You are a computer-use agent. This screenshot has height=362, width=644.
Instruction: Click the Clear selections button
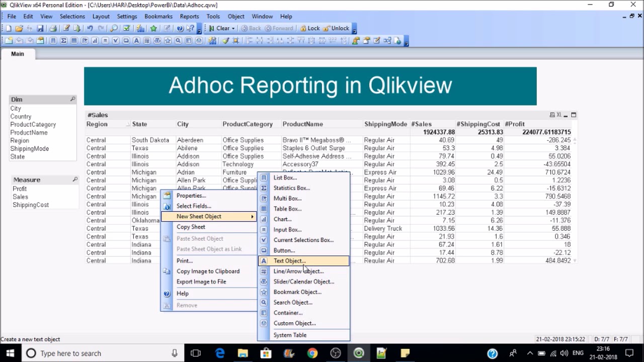click(219, 29)
